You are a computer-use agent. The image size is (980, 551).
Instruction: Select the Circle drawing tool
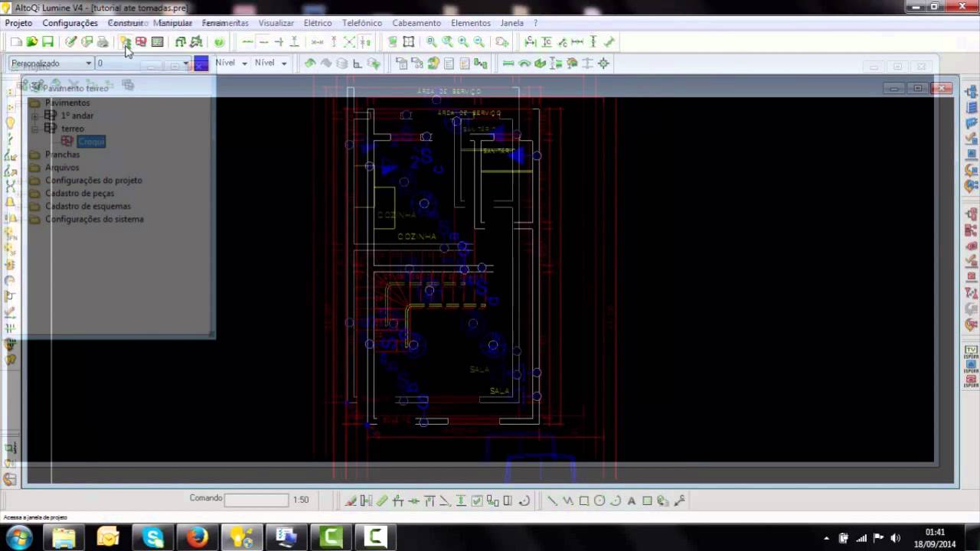click(x=599, y=501)
